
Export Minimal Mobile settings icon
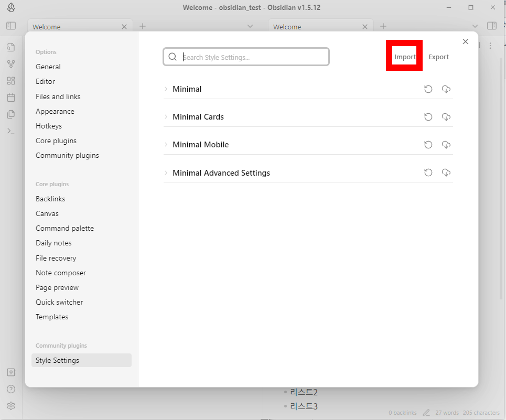(x=446, y=145)
